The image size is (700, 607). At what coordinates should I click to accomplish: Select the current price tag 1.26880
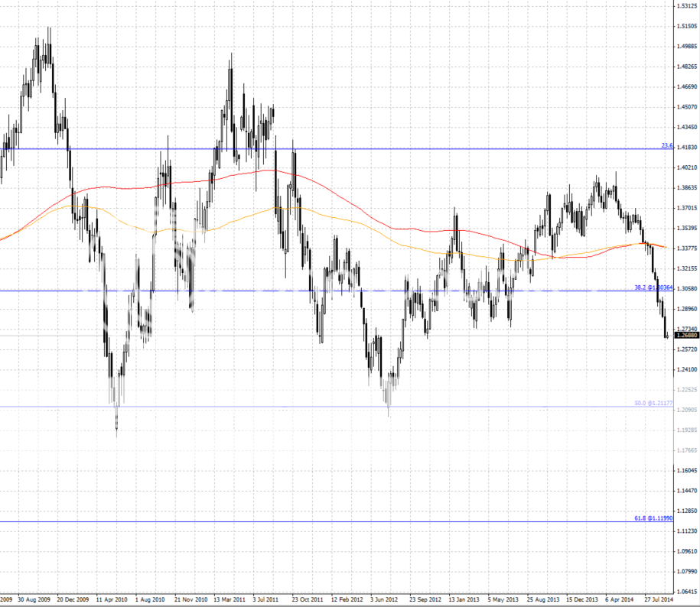[x=686, y=335]
